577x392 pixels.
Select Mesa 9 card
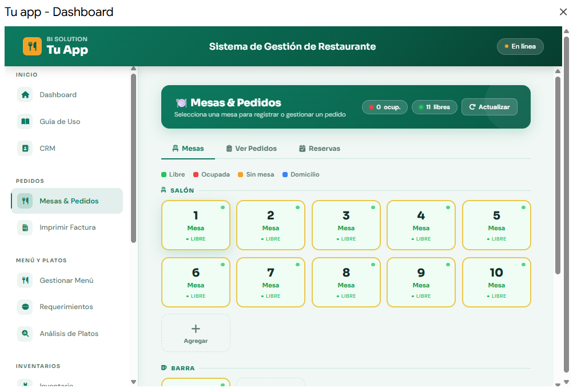pos(421,282)
